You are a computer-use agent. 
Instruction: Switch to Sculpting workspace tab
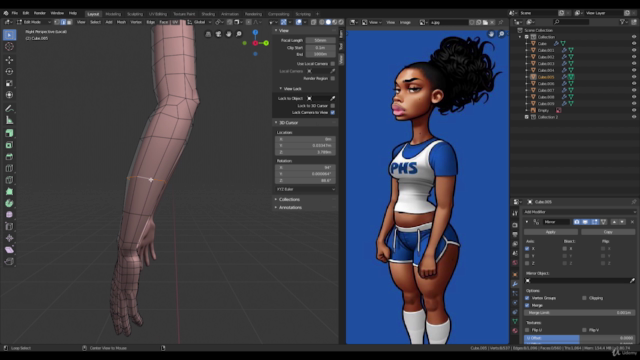click(x=135, y=14)
